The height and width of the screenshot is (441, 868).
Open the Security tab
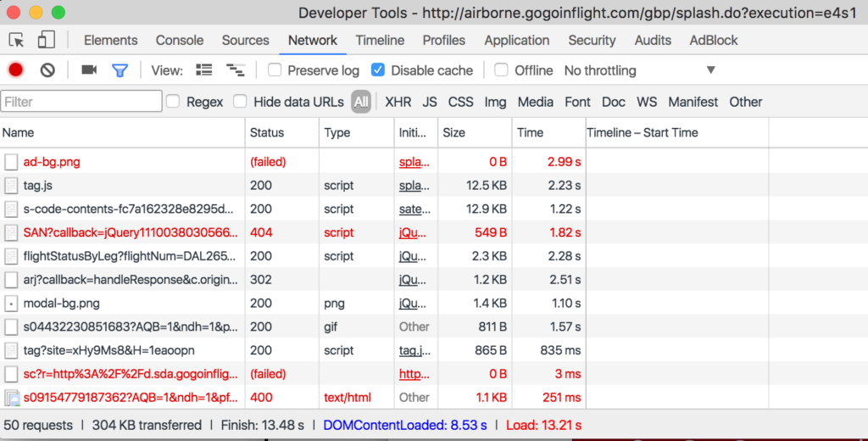[x=592, y=41]
